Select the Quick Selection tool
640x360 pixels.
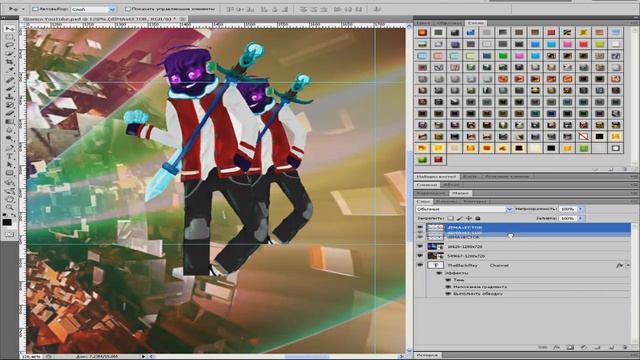click(x=9, y=53)
